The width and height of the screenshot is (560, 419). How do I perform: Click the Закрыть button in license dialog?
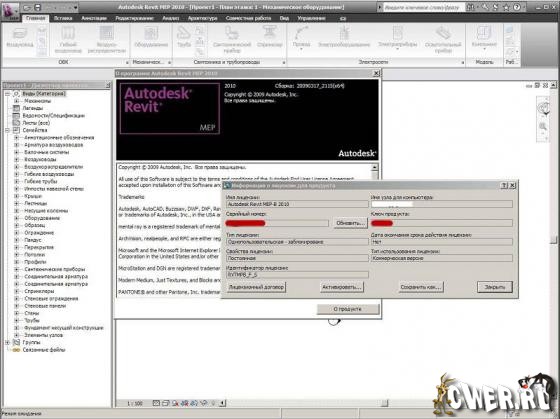coord(495,287)
